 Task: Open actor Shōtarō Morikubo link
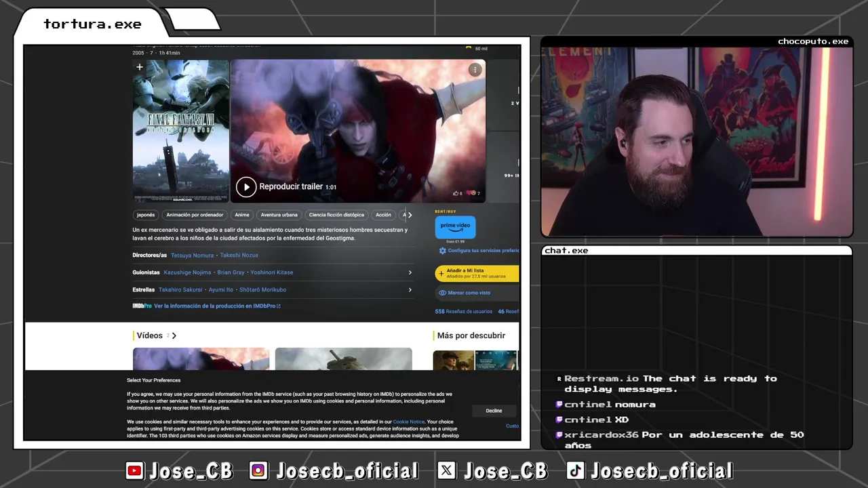click(x=262, y=289)
